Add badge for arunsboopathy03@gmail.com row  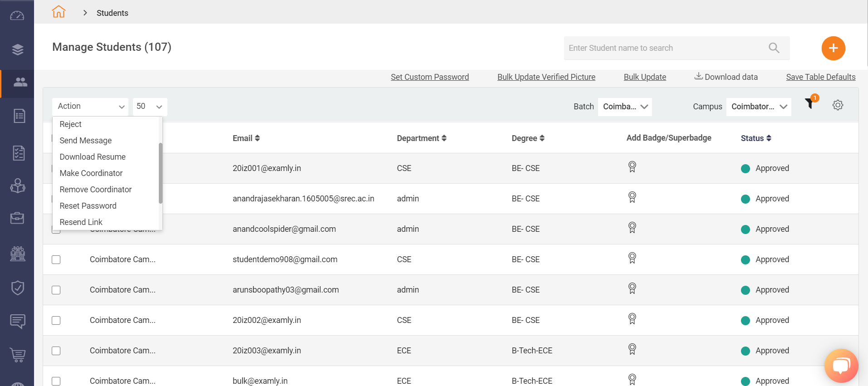(632, 288)
